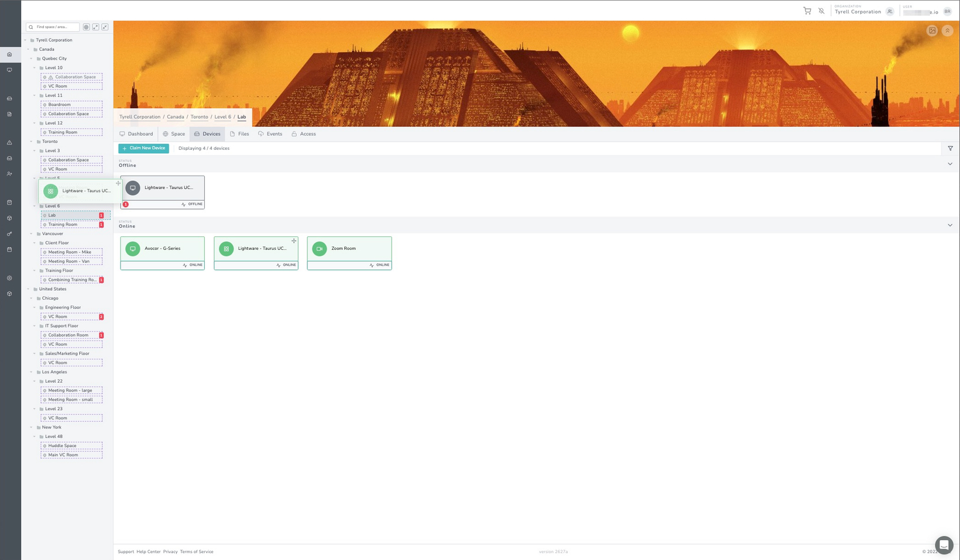This screenshot has height=560, width=960.
Task: Open the chat support widget
Action: pos(944,545)
